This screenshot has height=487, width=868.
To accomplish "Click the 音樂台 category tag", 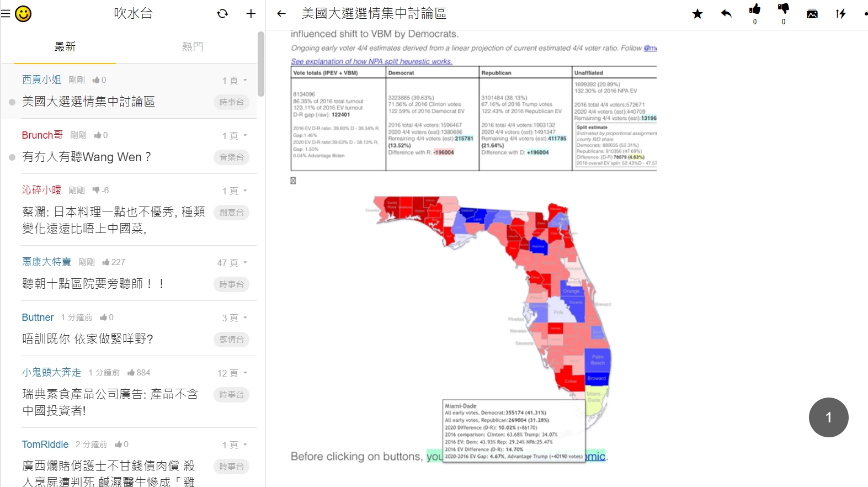I will point(231,157).
